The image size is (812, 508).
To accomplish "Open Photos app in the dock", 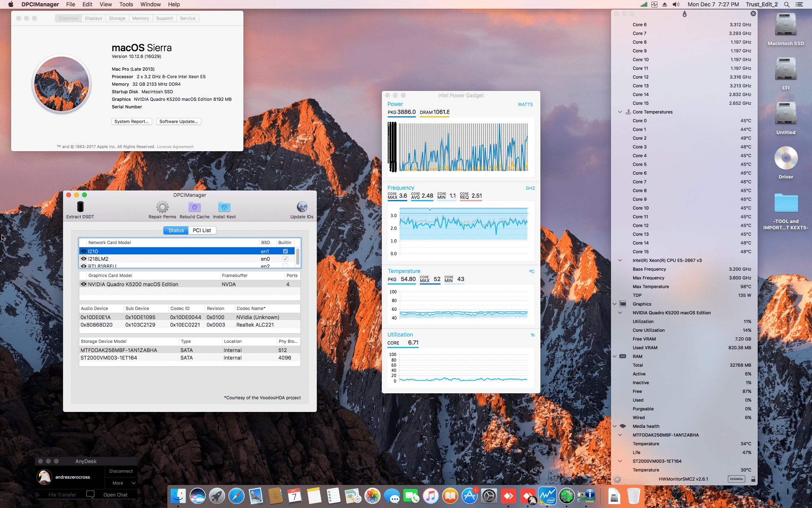I will click(x=372, y=496).
